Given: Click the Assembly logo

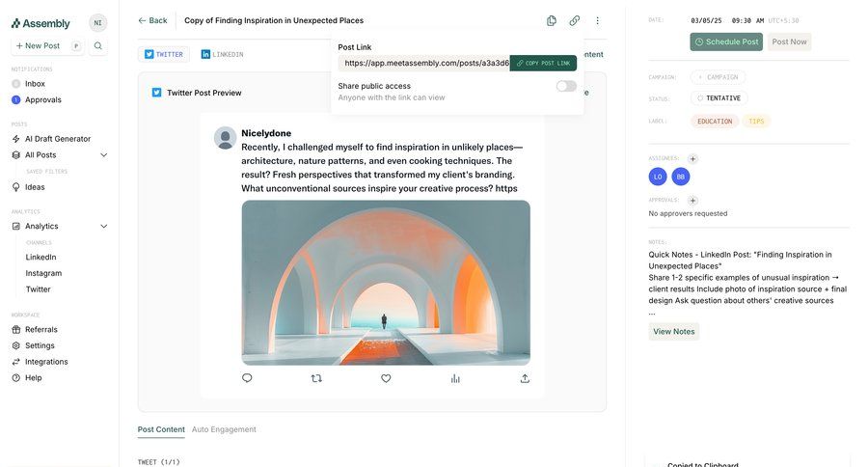Looking at the screenshot, I should click(x=41, y=23).
